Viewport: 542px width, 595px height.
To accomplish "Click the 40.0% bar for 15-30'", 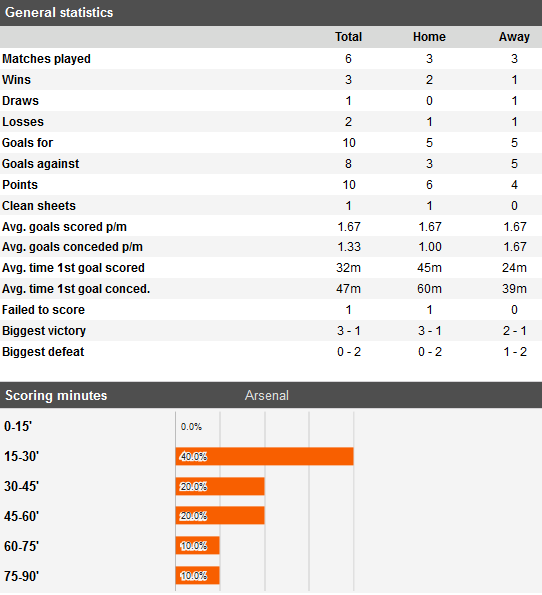I will coord(265,456).
